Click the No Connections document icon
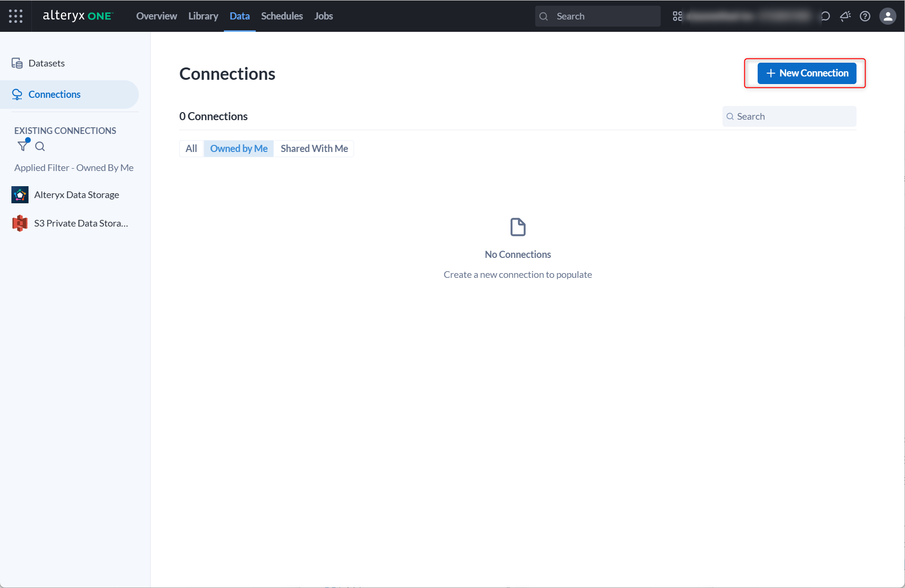 518,227
